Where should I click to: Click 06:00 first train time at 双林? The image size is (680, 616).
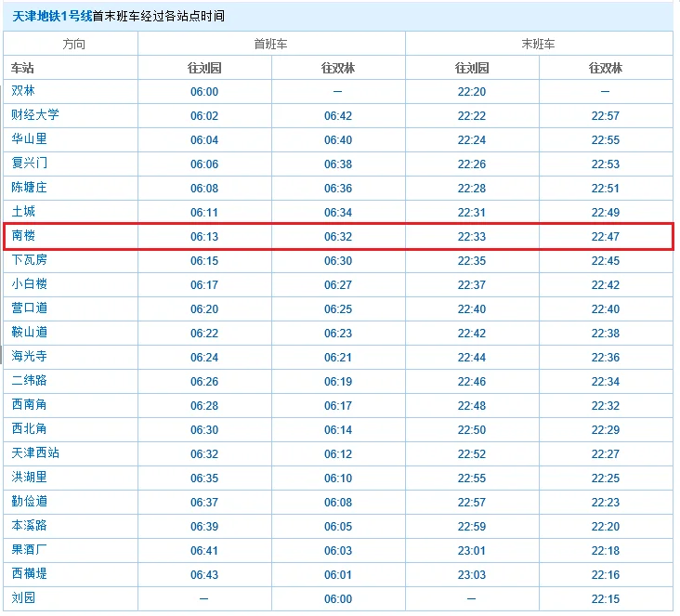coord(204,92)
